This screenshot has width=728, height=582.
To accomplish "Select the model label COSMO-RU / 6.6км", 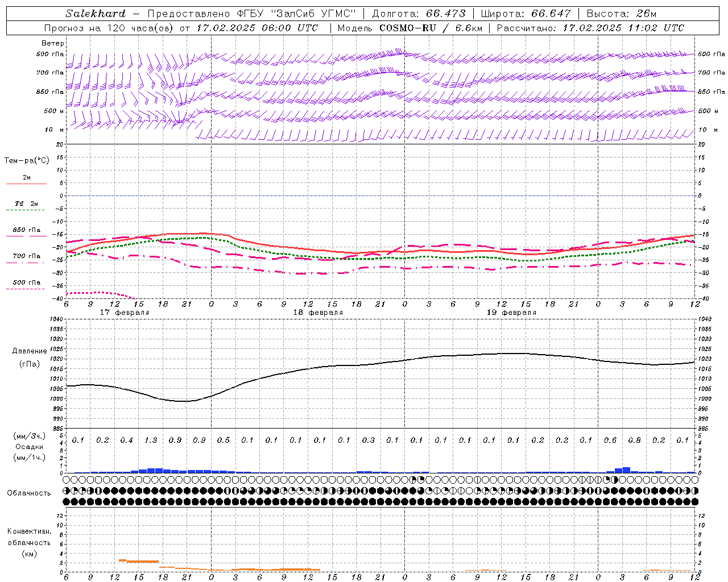I will coord(431,28).
